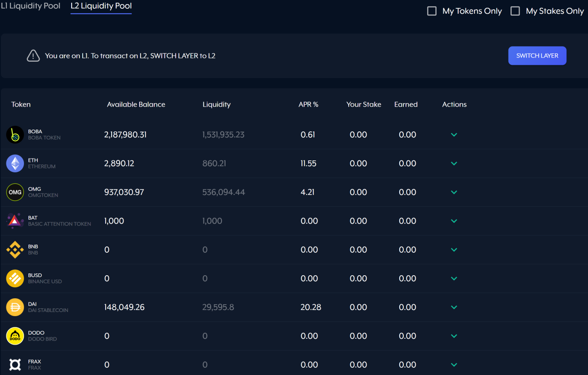The height and width of the screenshot is (375, 588).
Task: Click the Binance USD token icon
Action: (15, 278)
